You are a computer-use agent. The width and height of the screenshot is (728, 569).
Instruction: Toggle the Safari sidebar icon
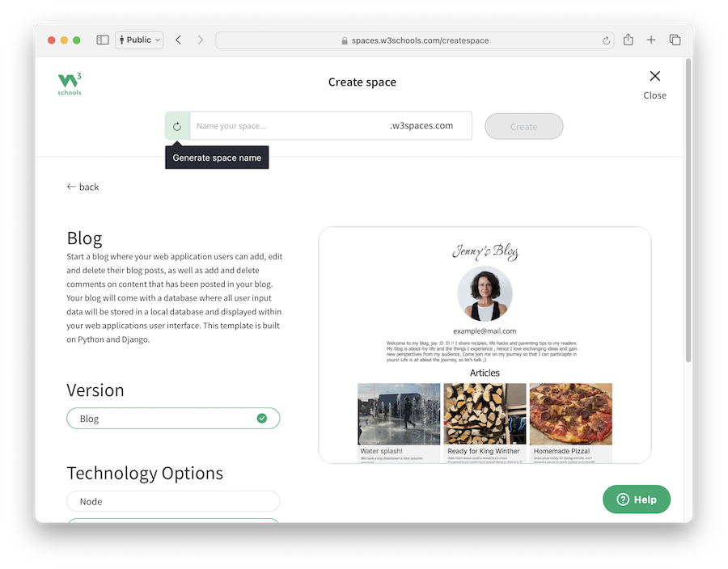click(103, 40)
